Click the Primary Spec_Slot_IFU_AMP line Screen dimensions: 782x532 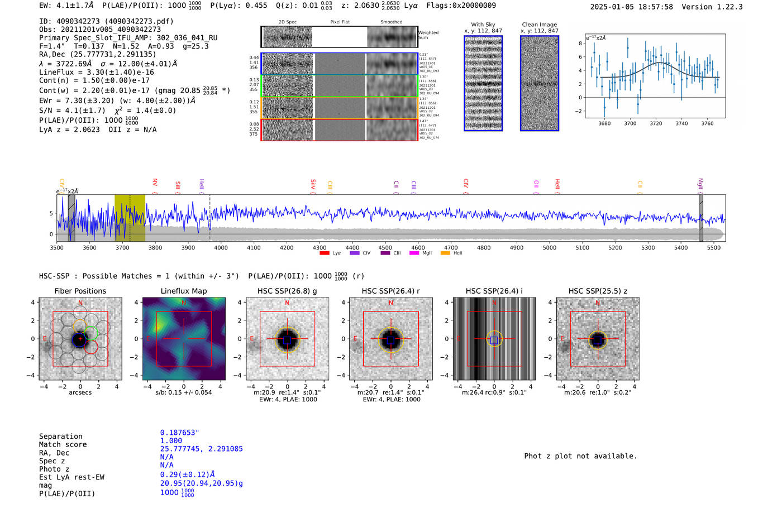[x=128, y=38]
